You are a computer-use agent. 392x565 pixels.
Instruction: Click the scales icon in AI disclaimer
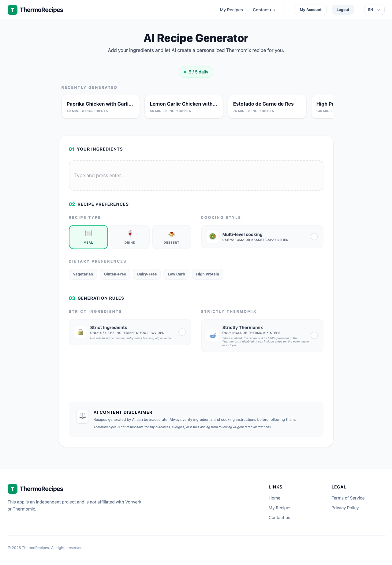(83, 416)
